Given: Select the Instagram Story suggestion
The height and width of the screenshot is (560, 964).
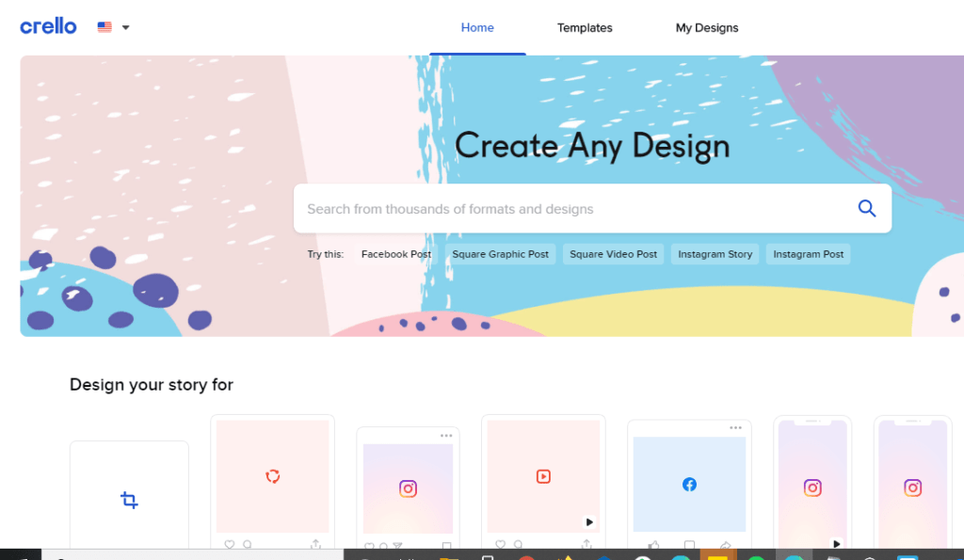Looking at the screenshot, I should click(715, 254).
